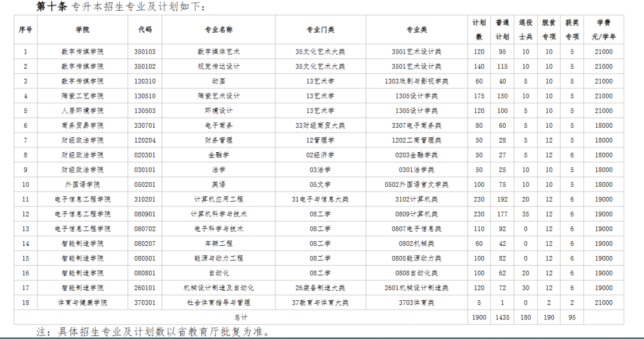
Task: Select the 人居环境学院 college cell
Action: pyautogui.click(x=82, y=111)
